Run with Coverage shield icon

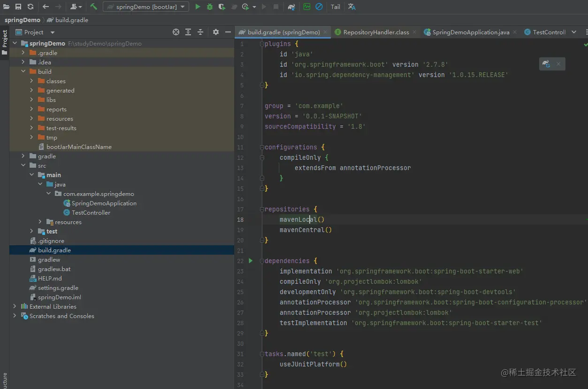[x=221, y=7]
